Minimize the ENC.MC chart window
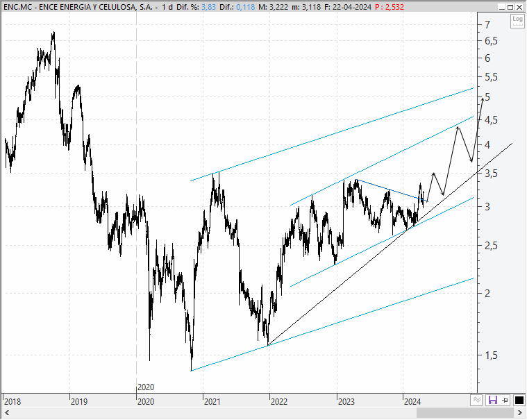The image size is (527, 420). (502, 7)
